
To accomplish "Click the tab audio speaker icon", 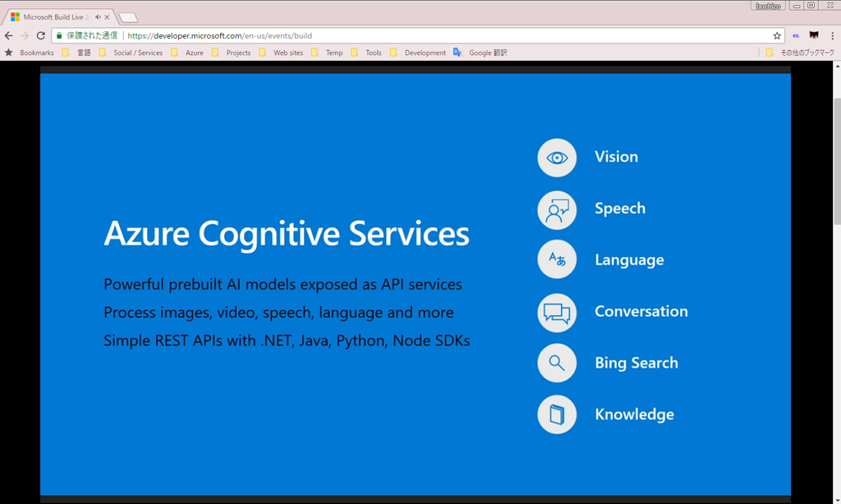I will pos(98,17).
